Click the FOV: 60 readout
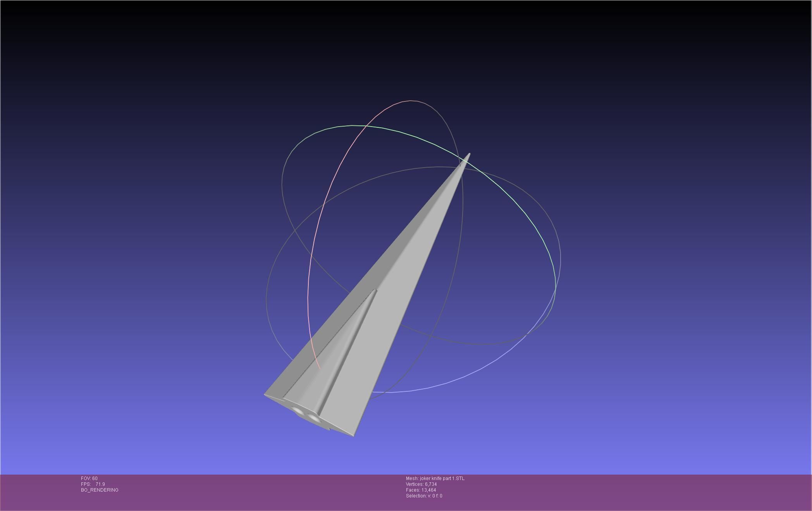The width and height of the screenshot is (812, 511). 89,478
